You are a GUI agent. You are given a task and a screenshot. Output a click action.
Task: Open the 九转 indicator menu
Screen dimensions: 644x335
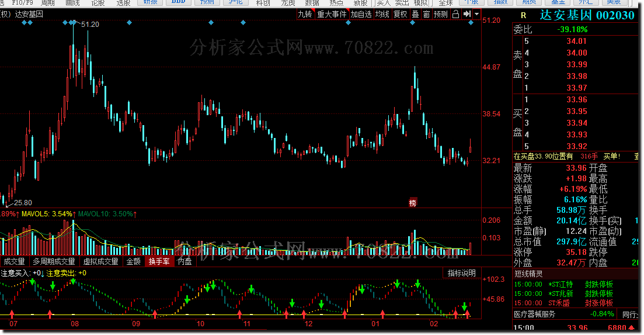305,14
